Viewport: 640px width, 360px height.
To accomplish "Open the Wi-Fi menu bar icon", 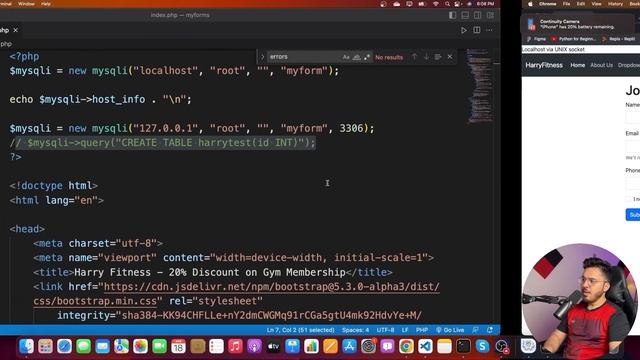I will pos(436,4).
